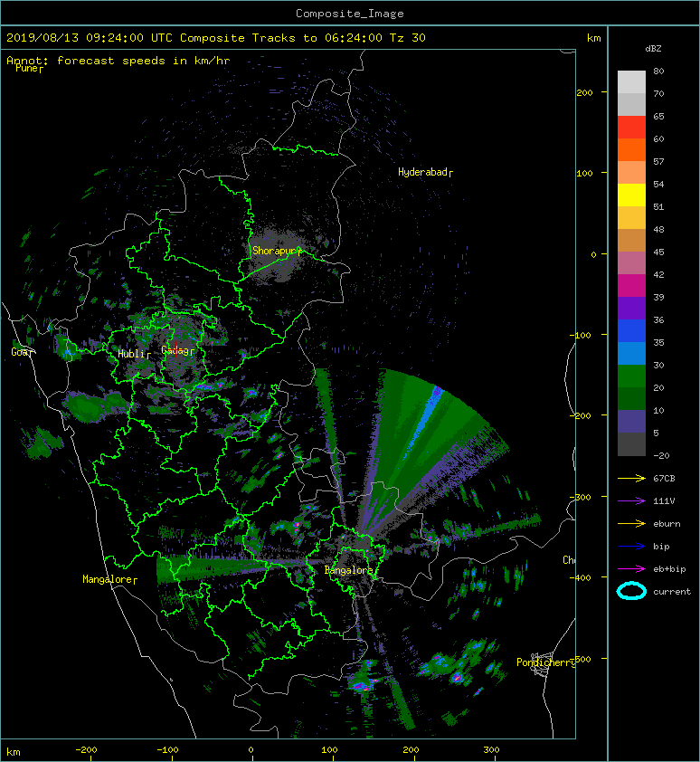This screenshot has width=700, height=762.
Task: Pick the grey 70 dBZ swatch
Action: click(631, 104)
